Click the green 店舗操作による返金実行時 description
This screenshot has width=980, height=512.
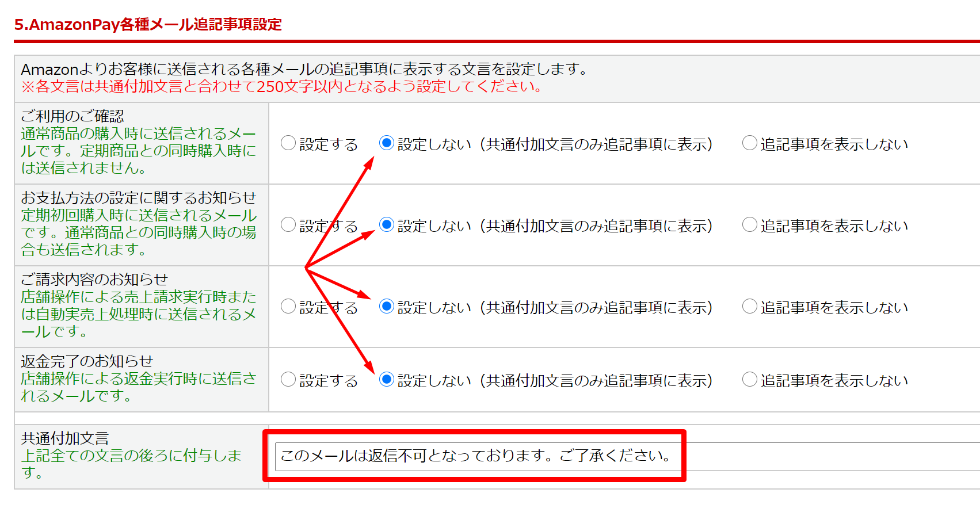pyautogui.click(x=139, y=387)
